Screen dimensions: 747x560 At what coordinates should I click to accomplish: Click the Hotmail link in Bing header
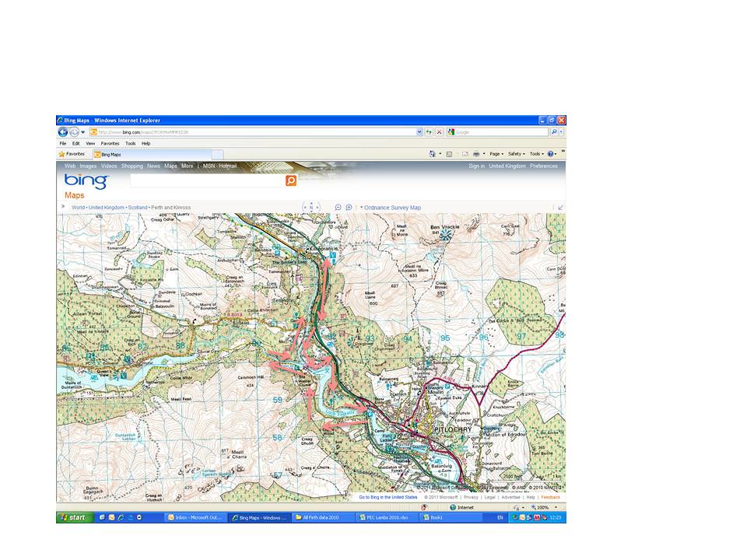click(x=228, y=166)
